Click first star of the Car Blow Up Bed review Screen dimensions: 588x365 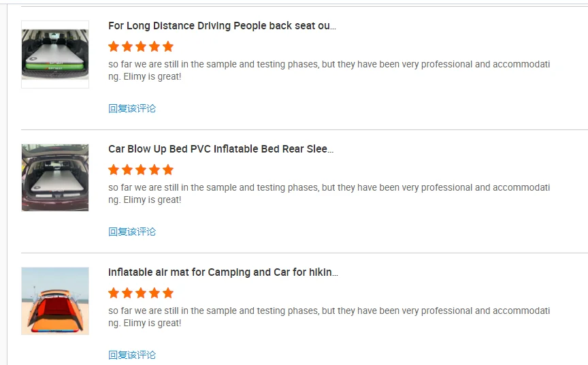(114, 170)
